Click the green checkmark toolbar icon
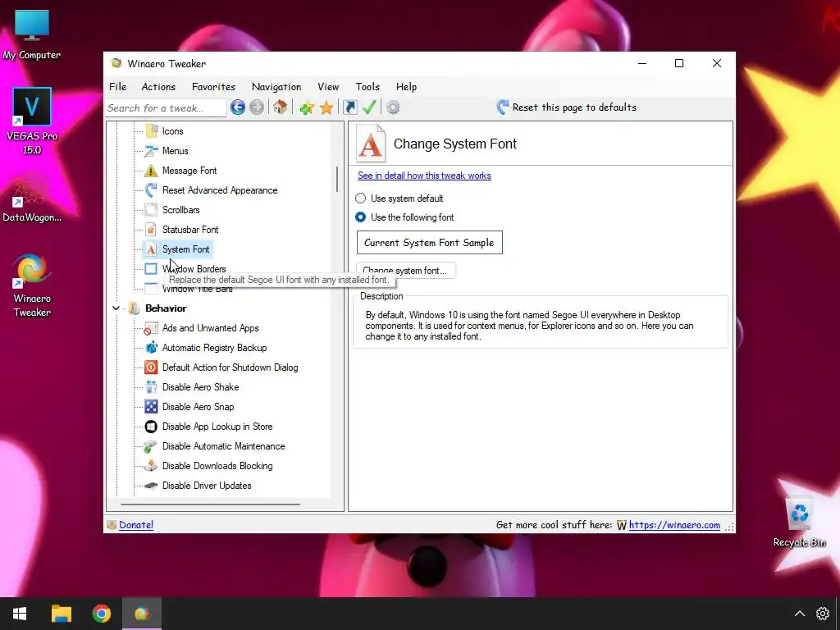This screenshot has height=630, width=840. 369,107
